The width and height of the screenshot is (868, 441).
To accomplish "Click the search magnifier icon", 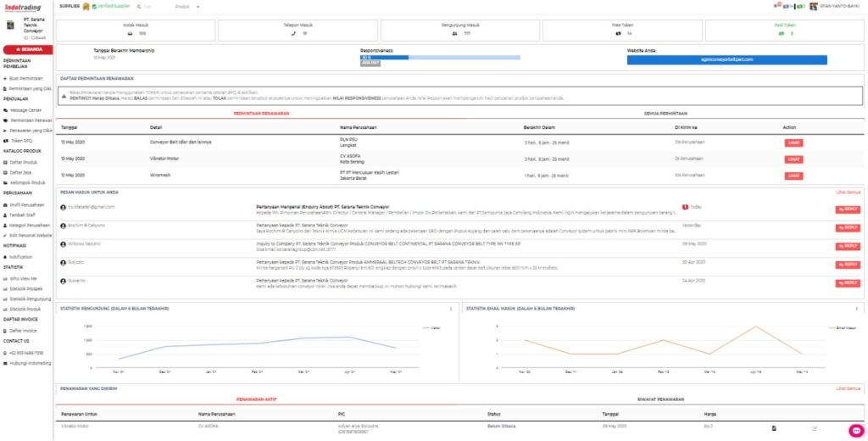I will tap(139, 7).
